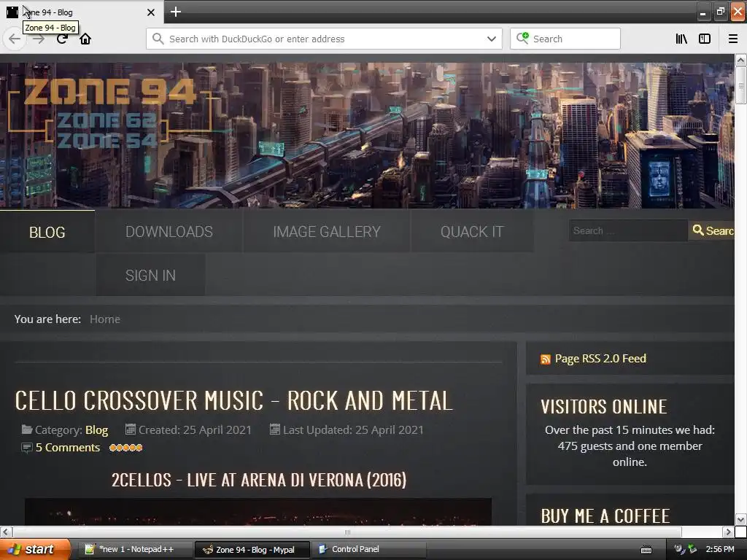747x560 pixels.
Task: Click the keyboard icon in the taskbar
Action: 646,550
